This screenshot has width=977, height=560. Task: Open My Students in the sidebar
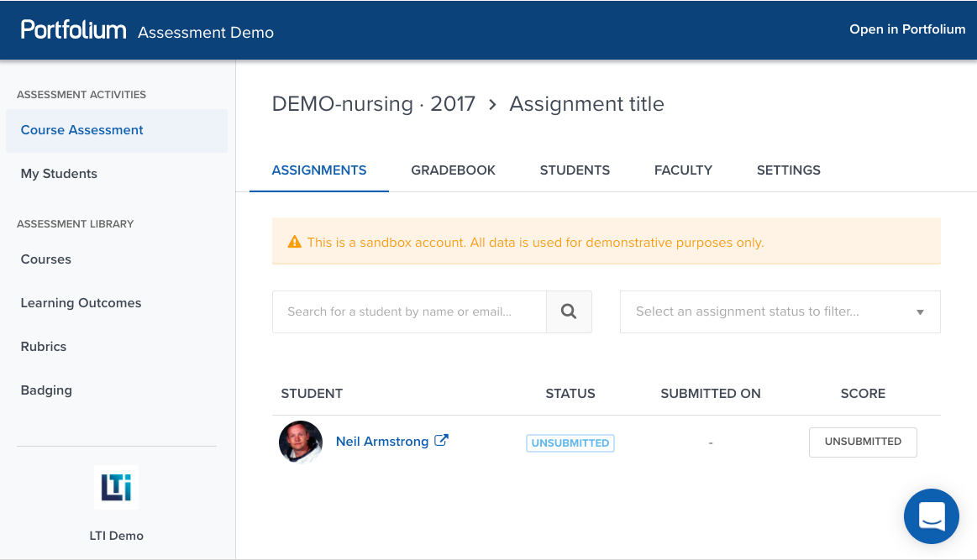click(x=59, y=174)
